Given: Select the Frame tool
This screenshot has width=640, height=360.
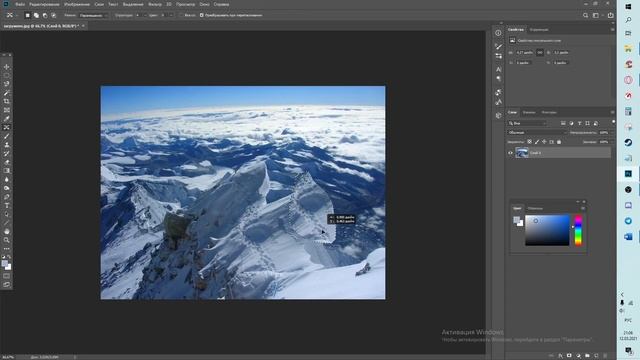Looking at the screenshot, I should click(x=7, y=110).
